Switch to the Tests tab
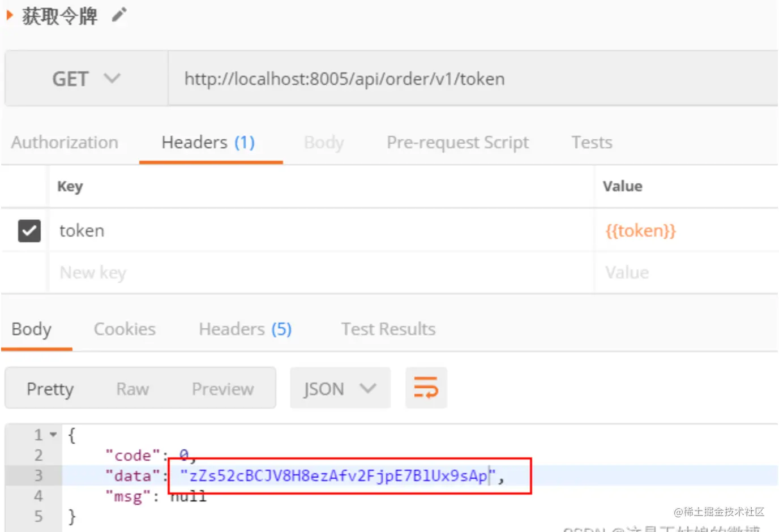 tap(592, 143)
